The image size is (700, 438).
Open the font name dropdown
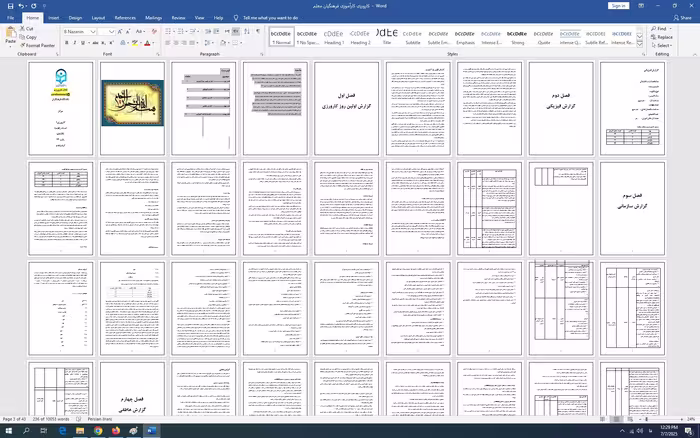[x=93, y=32]
